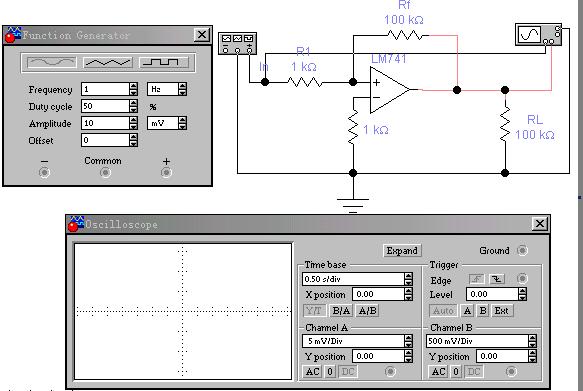This screenshot has height=391, width=583.
Task: Set trigger source to Ext
Action: tap(501, 311)
